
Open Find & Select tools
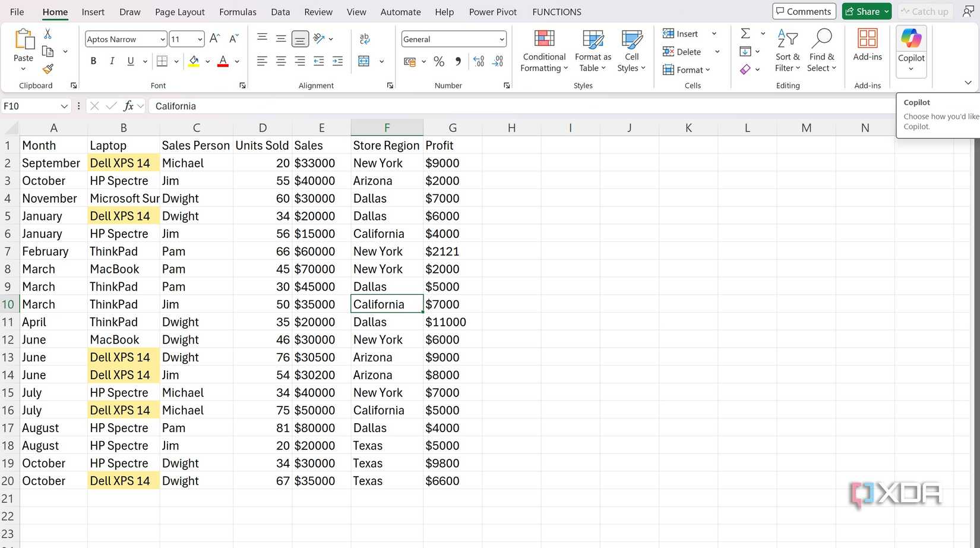pos(821,51)
